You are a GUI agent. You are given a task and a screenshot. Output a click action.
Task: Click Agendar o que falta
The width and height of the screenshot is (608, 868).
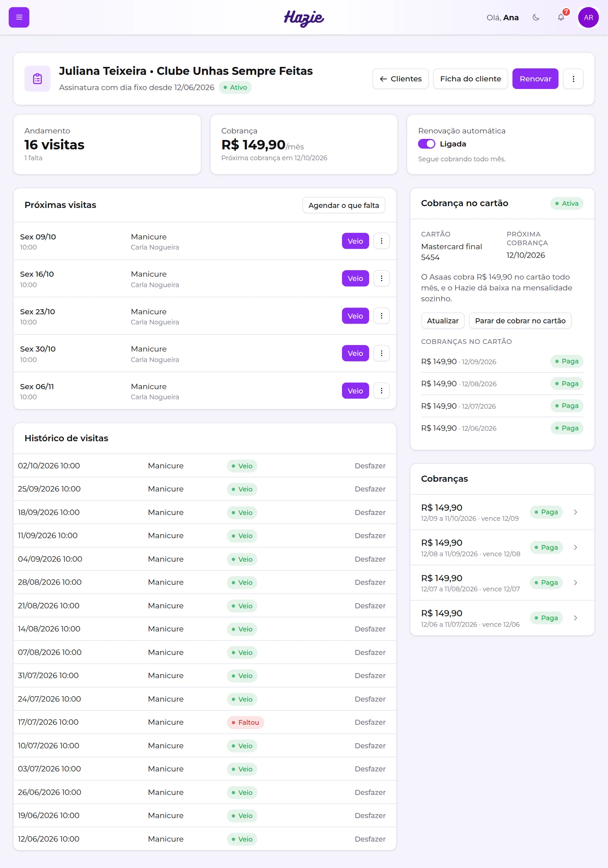pyautogui.click(x=343, y=205)
